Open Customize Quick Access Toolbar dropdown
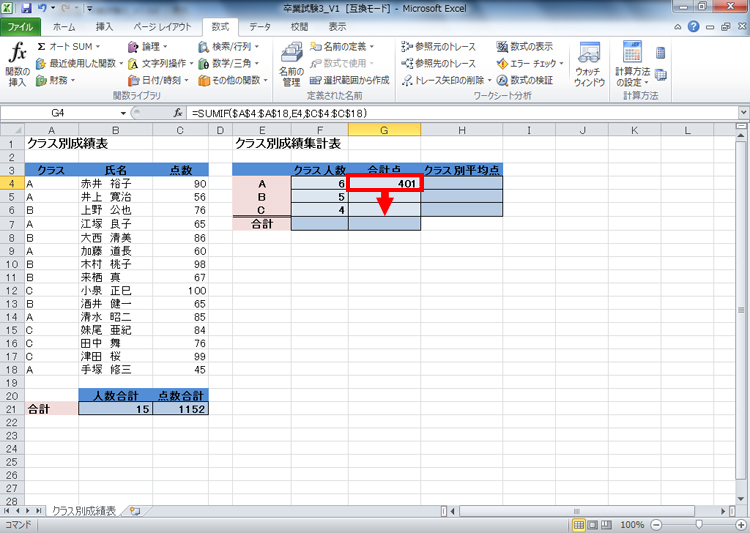The width and height of the screenshot is (750, 533). [x=89, y=8]
